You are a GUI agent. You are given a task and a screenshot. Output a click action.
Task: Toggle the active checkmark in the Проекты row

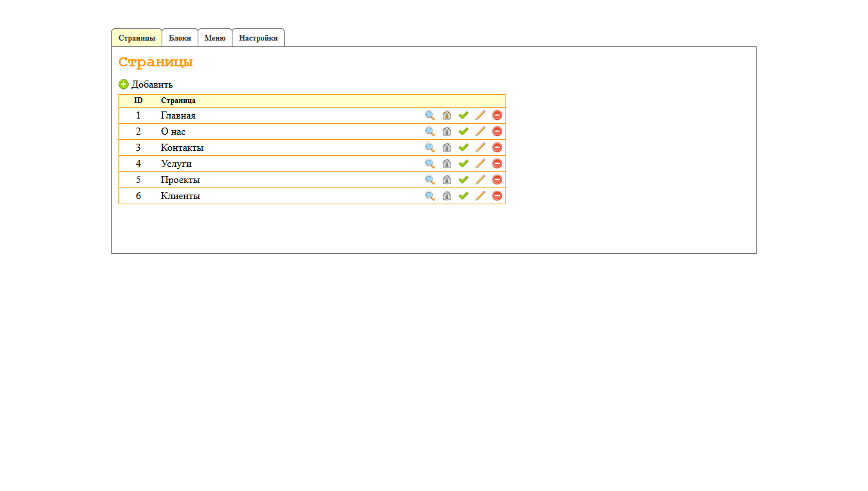click(463, 180)
